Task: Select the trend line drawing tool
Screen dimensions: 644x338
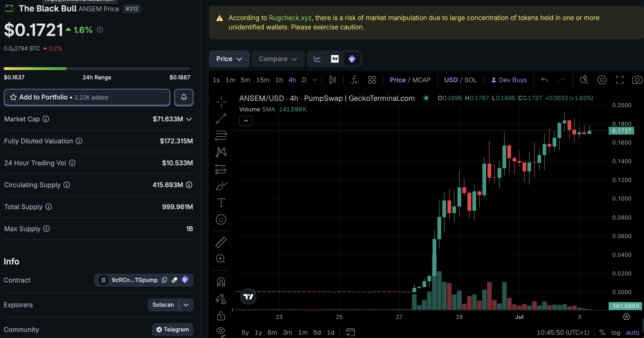Action: [x=221, y=119]
